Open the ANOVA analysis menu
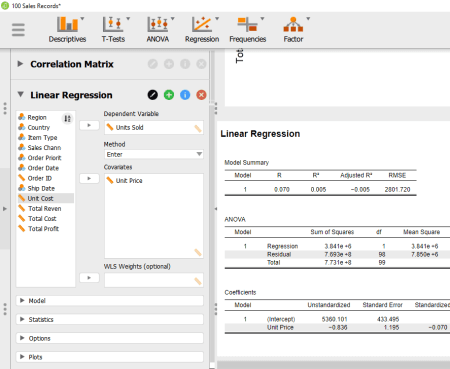 click(158, 29)
